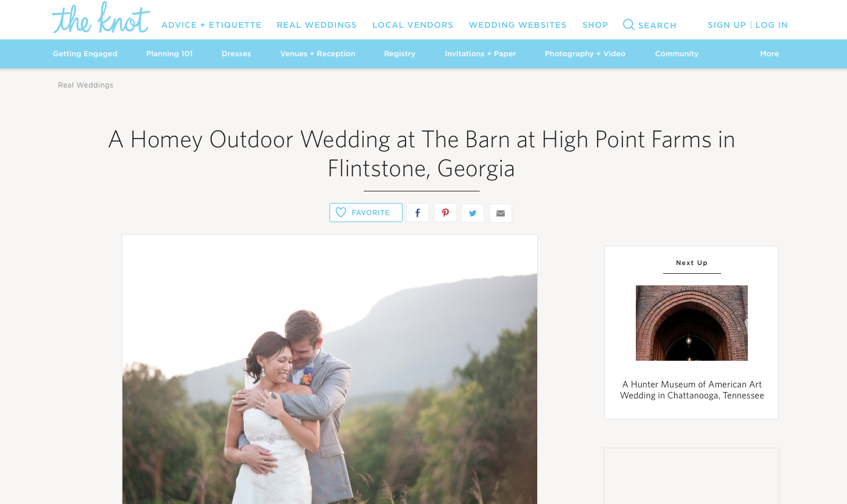Screen dimensions: 847x504
Task: Share wedding on Facebook
Action: click(418, 213)
